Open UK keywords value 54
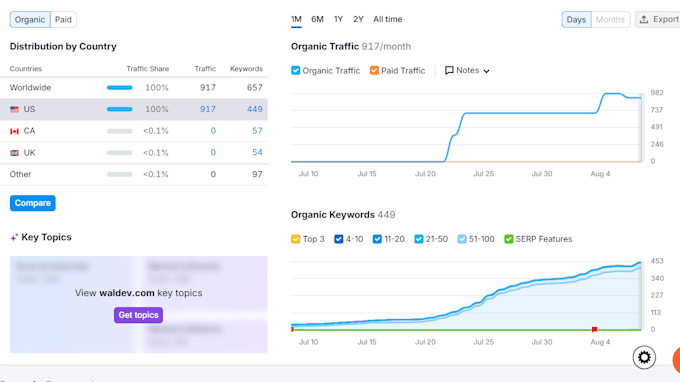This screenshot has width=680, height=382. point(257,152)
